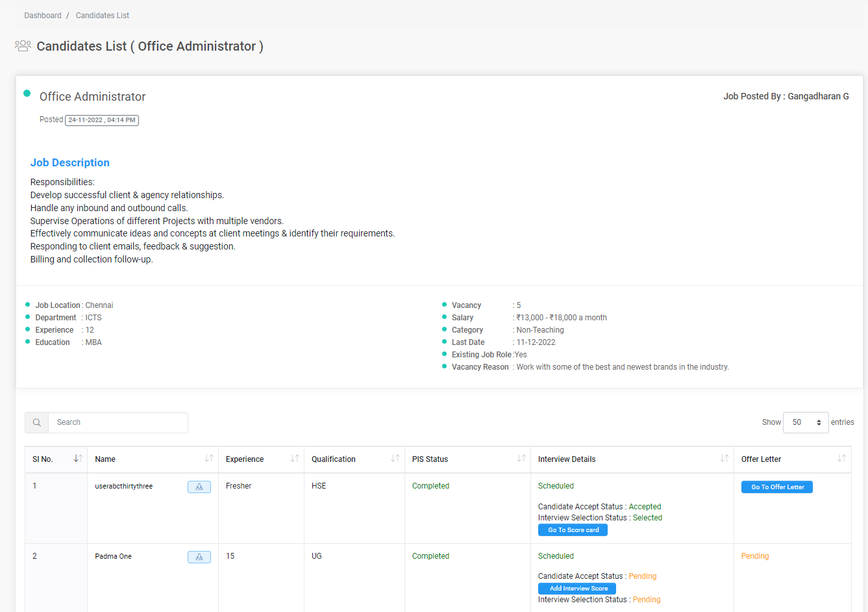Viewport: 868px width, 612px height.
Task: Sort by Name column sort icon
Action: pos(208,459)
